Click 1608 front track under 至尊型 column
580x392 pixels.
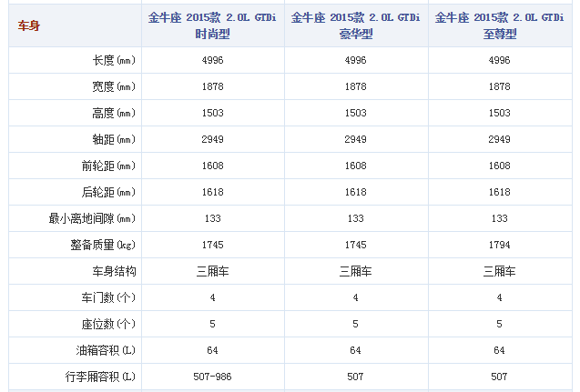tap(499, 166)
